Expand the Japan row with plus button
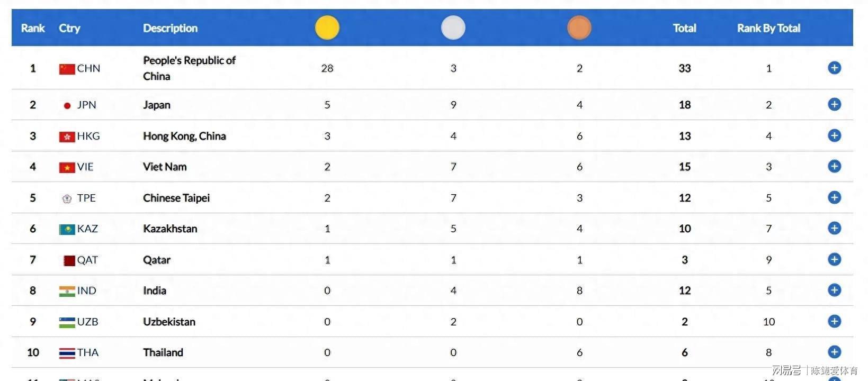Image resolution: width=868 pixels, height=381 pixels. click(x=834, y=104)
